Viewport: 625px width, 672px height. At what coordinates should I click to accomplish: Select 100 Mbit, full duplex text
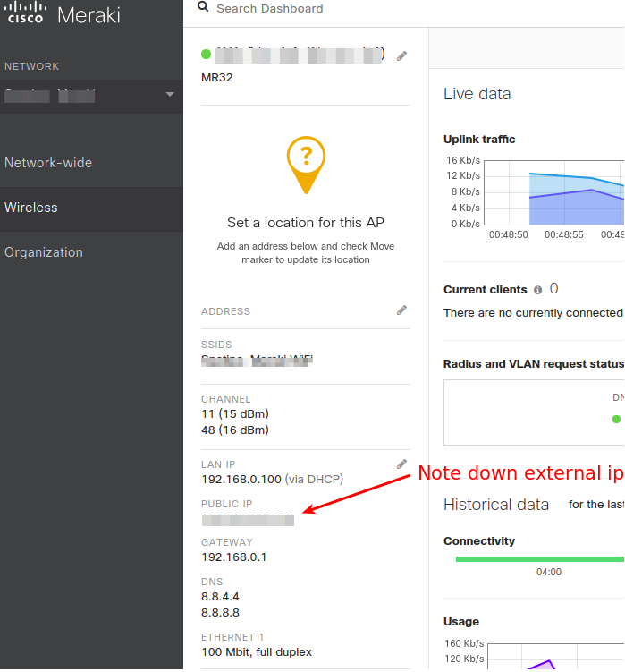(x=257, y=652)
